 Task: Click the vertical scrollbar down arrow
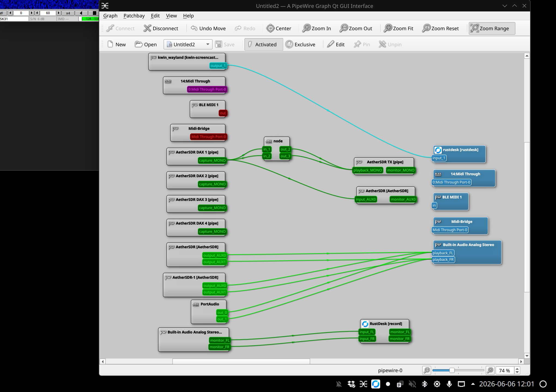(x=527, y=356)
